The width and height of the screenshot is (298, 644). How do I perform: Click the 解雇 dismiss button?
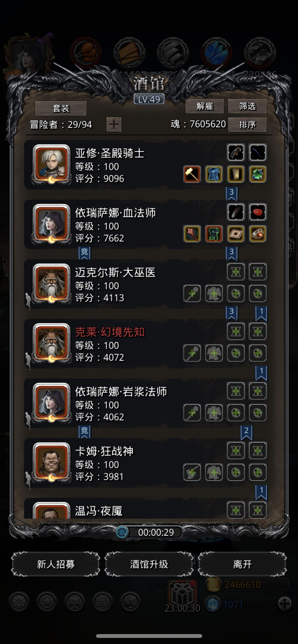204,106
